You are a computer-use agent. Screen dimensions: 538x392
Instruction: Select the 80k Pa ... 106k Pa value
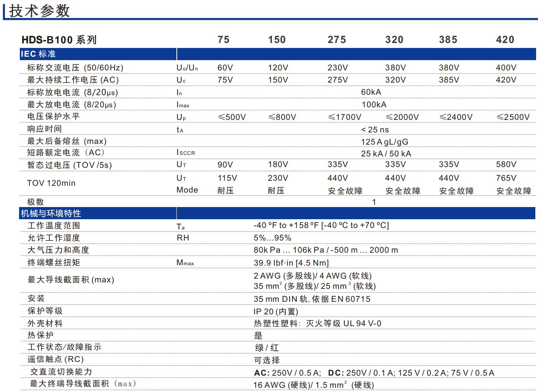(326, 250)
